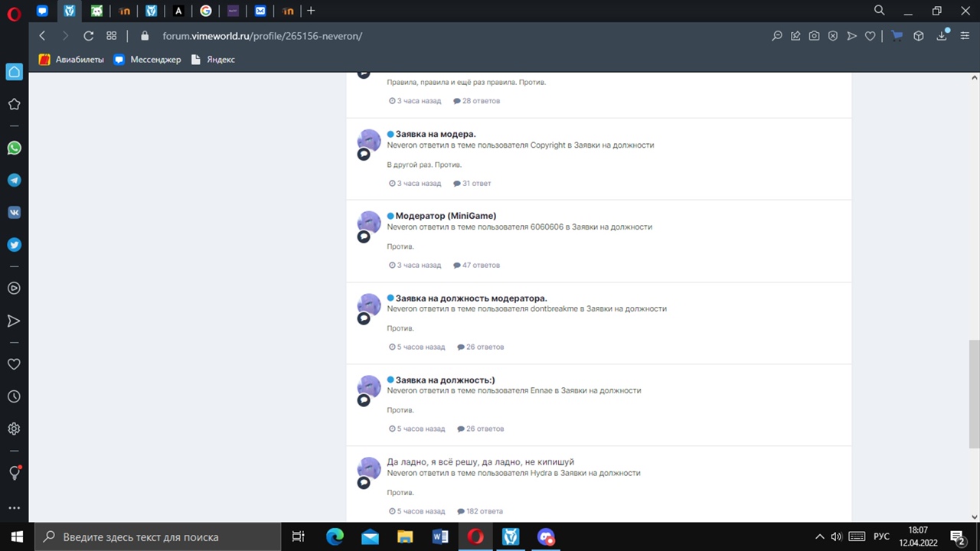980x551 pixels.
Task: Click the address bar URL field
Action: [262, 36]
